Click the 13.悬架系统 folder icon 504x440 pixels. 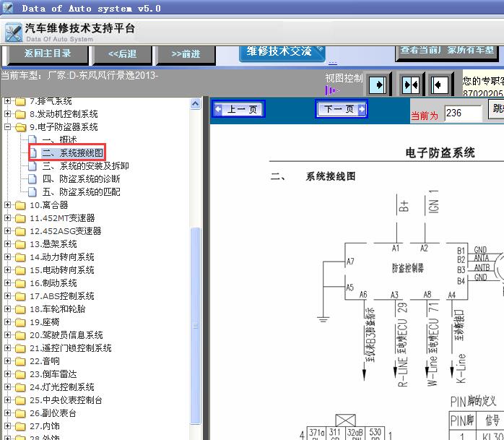coord(20,244)
